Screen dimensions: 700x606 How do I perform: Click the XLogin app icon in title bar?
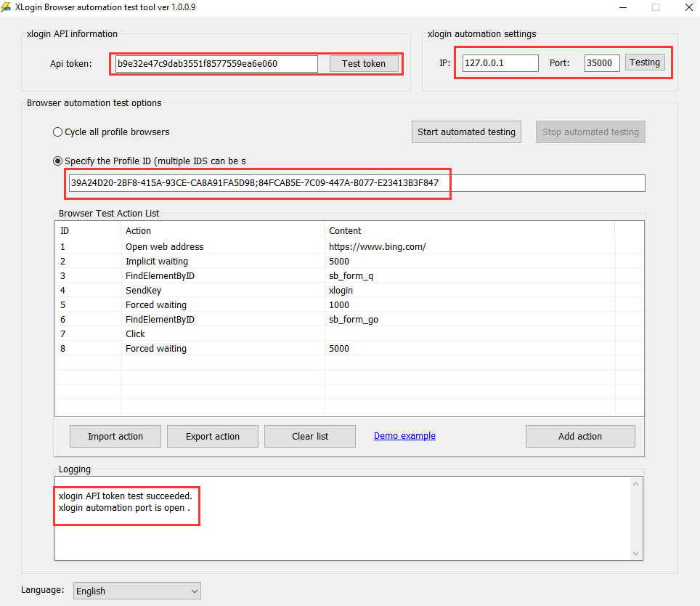point(6,7)
